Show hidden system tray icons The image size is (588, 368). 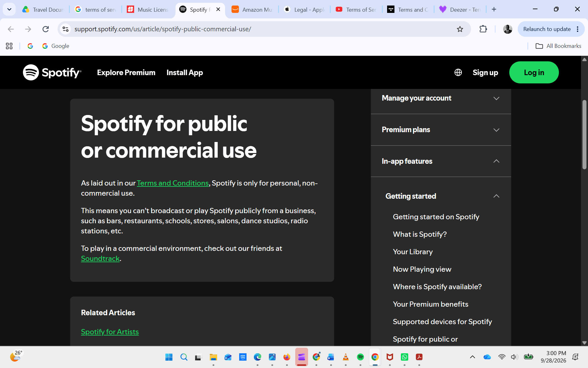[x=473, y=357]
